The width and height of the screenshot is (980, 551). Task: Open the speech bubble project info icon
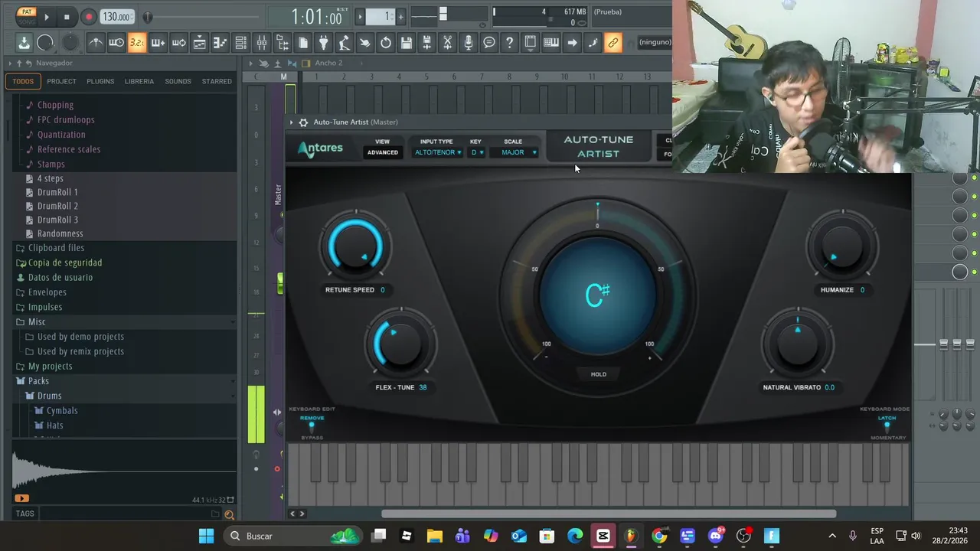click(x=489, y=43)
